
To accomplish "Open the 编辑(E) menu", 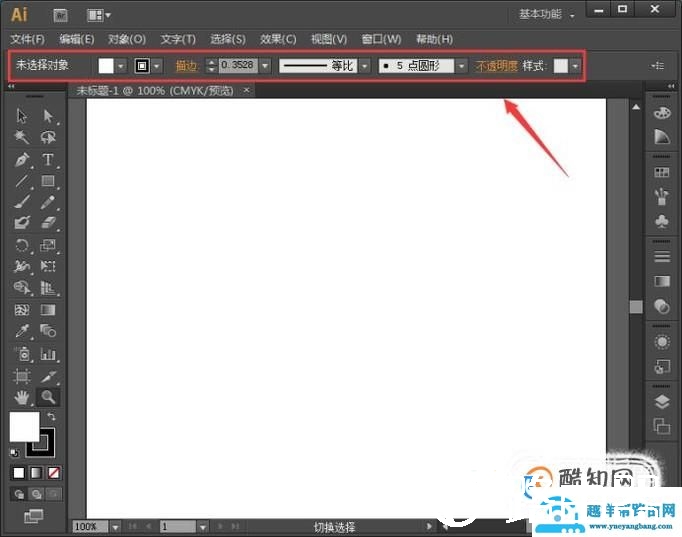I will click(x=77, y=40).
